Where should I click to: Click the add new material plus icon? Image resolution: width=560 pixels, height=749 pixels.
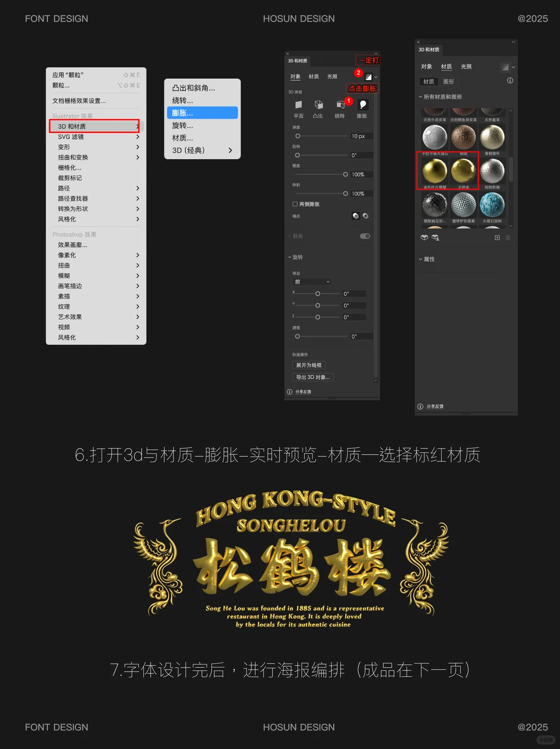(497, 238)
